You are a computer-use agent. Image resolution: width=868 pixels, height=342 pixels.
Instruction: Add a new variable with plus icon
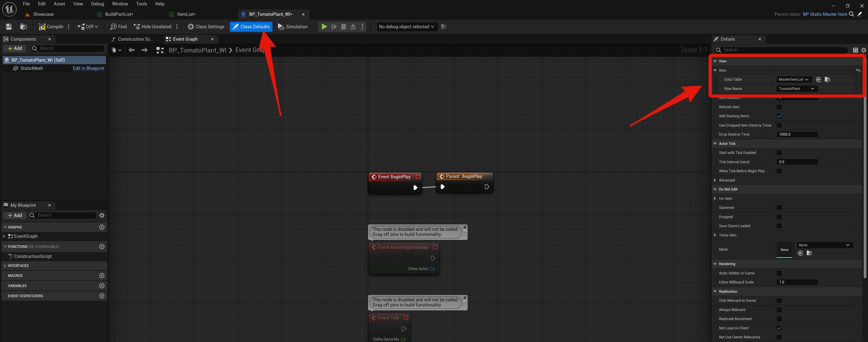[102, 286]
